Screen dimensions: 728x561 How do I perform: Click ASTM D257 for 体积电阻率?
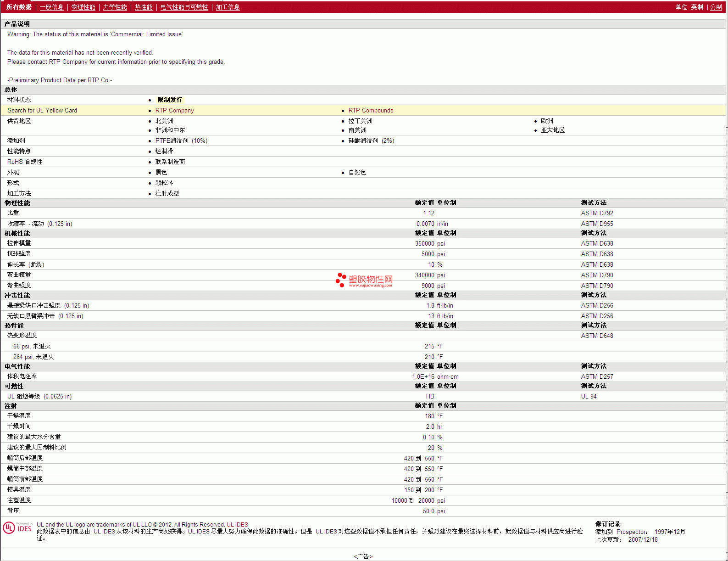point(597,377)
